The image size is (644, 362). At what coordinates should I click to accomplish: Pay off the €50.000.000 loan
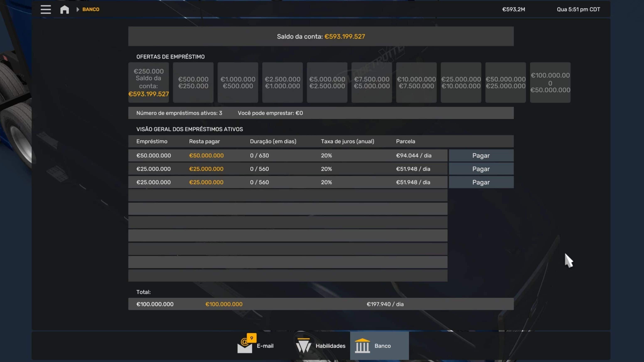(481, 156)
